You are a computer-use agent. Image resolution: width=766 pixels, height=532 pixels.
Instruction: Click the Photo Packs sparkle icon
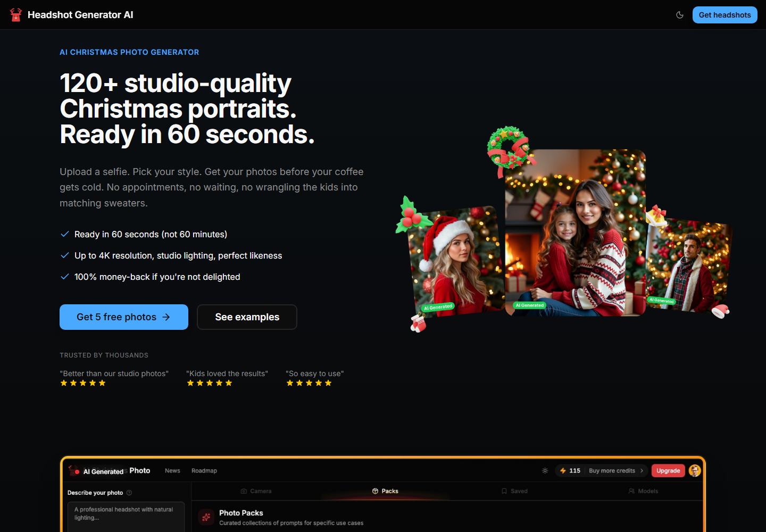click(x=206, y=517)
